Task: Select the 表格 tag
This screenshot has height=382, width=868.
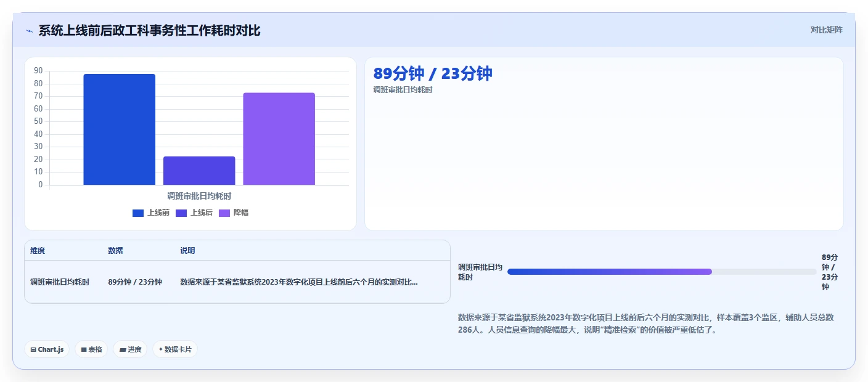Action: click(91, 349)
